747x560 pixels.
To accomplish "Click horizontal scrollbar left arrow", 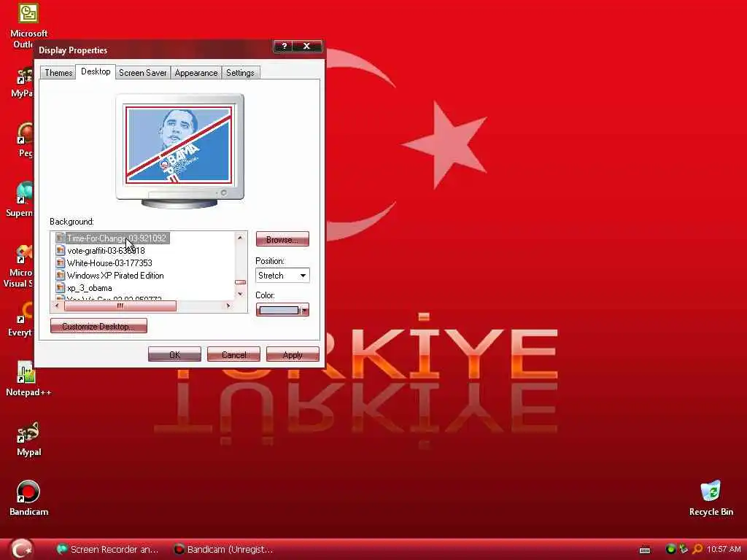I will 57,306.
